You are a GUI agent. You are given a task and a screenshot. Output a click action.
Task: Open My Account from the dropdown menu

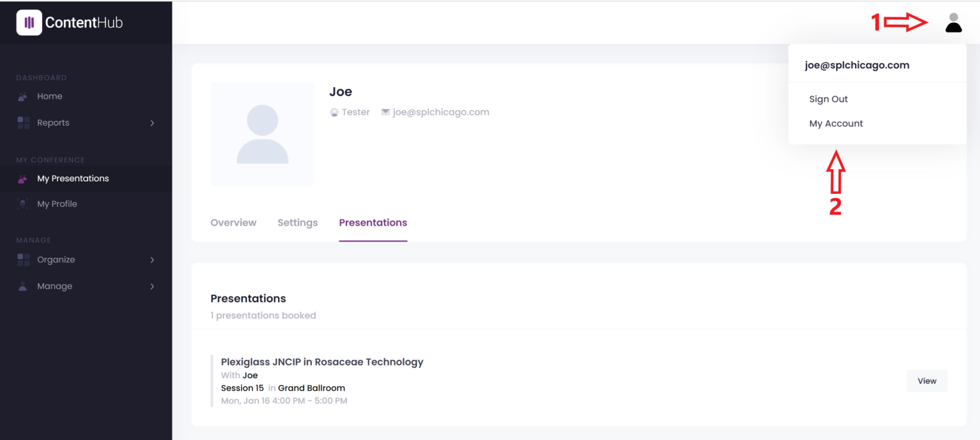[x=836, y=124]
